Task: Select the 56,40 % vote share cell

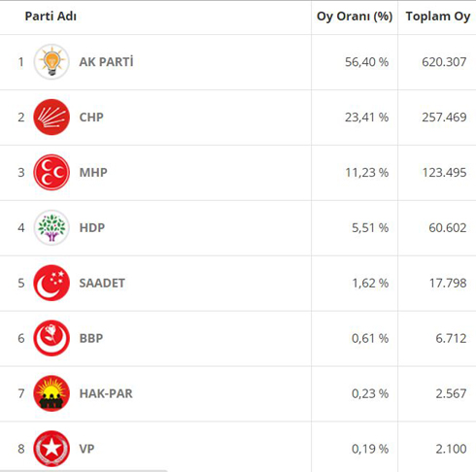Action: 355,62
